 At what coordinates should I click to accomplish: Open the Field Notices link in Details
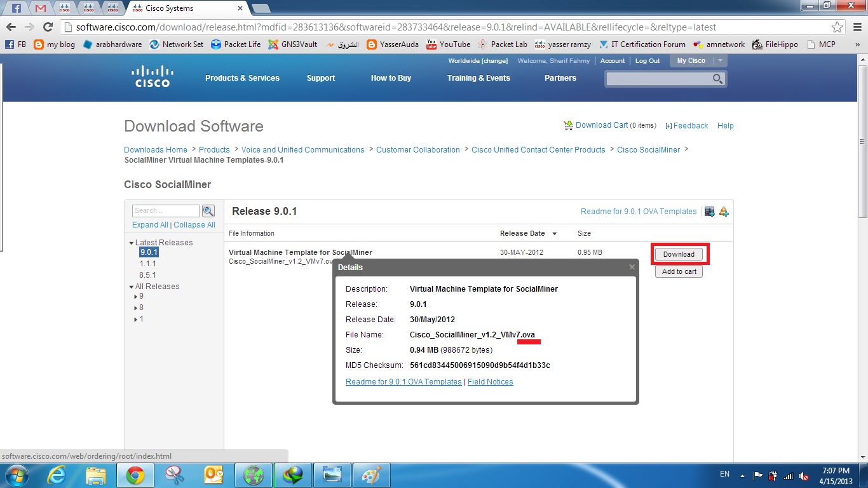click(490, 382)
